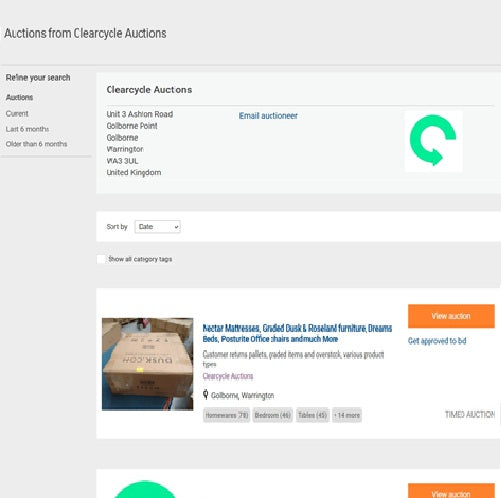Image resolution: width=501 pixels, height=498 pixels.
Task: Filter auctions by Older than 6 months
Action: point(36,144)
